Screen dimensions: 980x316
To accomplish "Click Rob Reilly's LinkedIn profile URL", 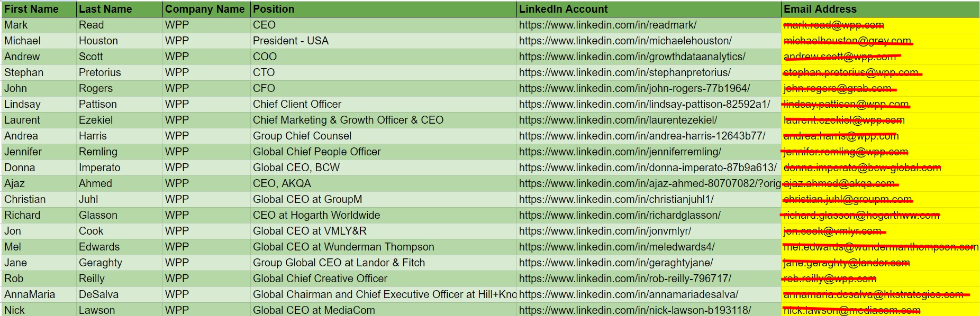I will [x=625, y=278].
